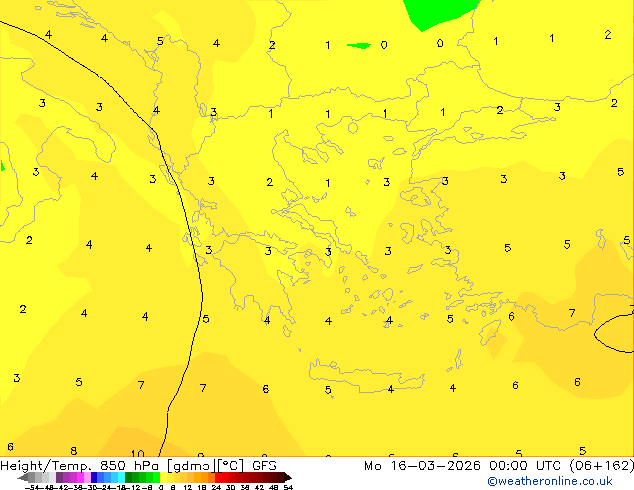
Task: Select the bright red swatch in the legend
Action: point(218,477)
